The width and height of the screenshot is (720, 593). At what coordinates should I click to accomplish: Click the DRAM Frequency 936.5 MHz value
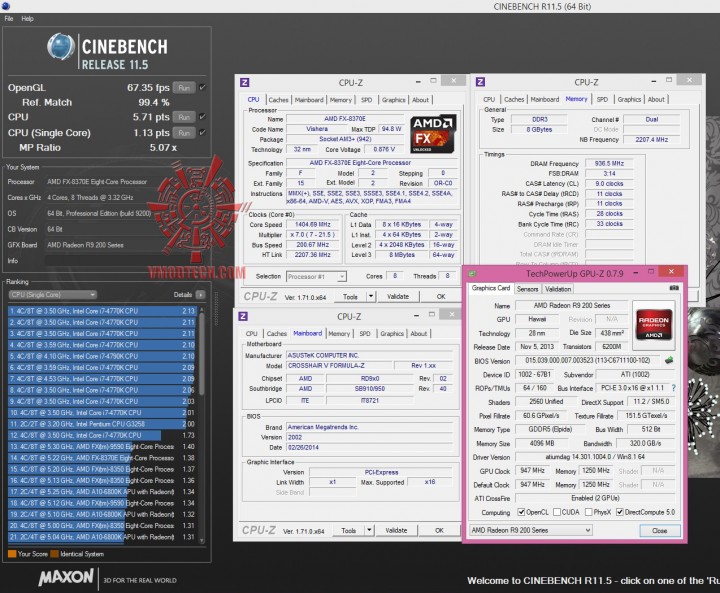point(609,163)
